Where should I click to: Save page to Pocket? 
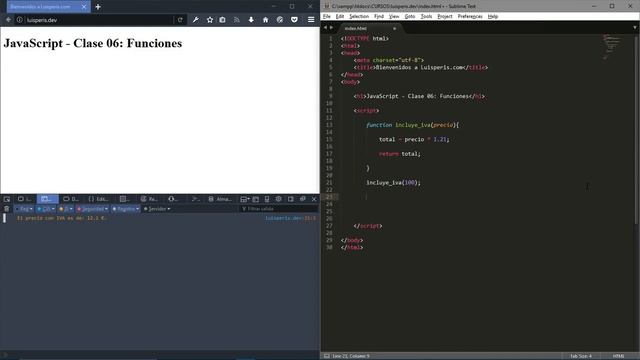click(294, 20)
